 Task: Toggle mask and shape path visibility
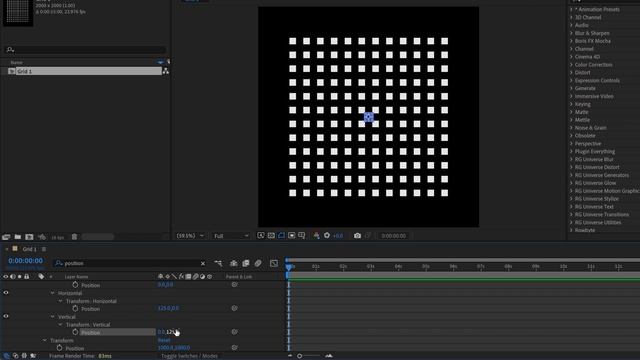click(281, 236)
